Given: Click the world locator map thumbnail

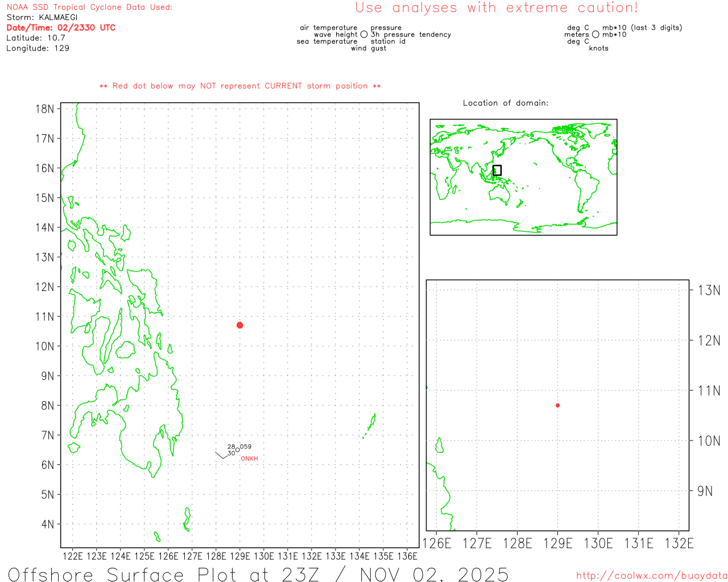Looking at the screenshot, I should click(523, 177).
